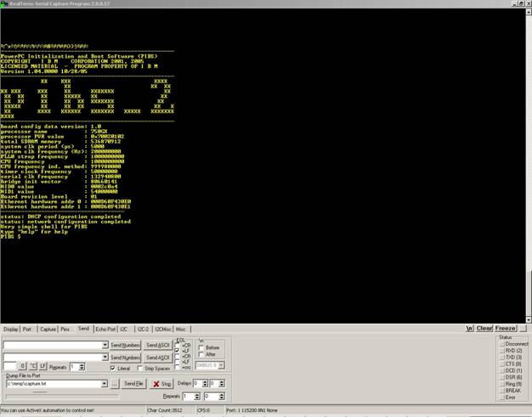Click the LF button next to ^C
The height and width of the screenshot is (417, 532).
pos(42,367)
